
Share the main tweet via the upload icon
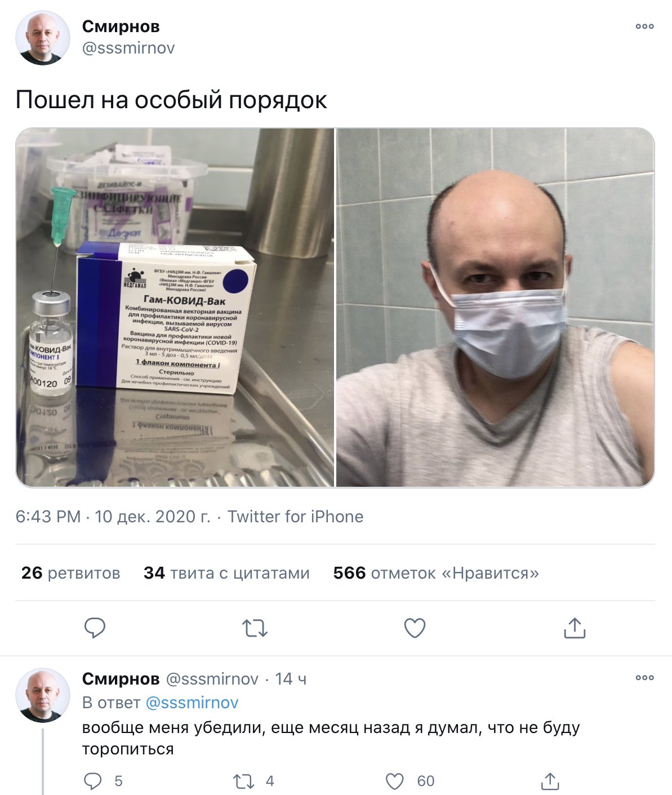click(x=575, y=628)
